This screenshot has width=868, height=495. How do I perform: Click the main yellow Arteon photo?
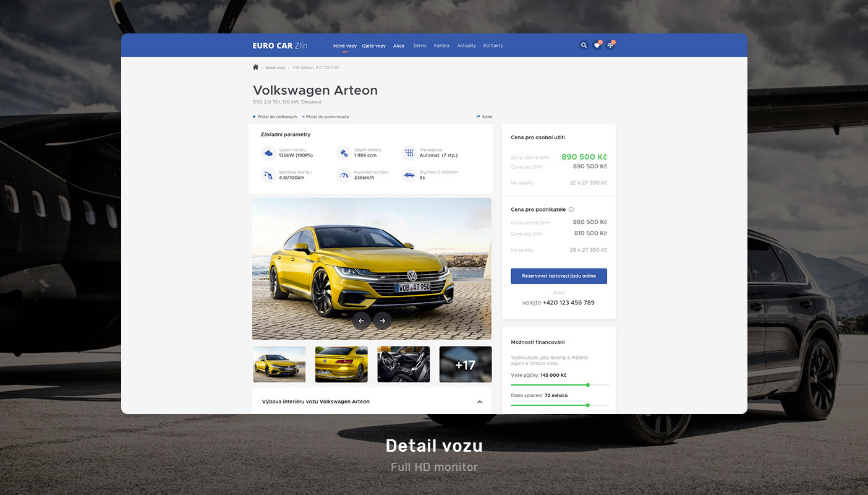point(372,269)
